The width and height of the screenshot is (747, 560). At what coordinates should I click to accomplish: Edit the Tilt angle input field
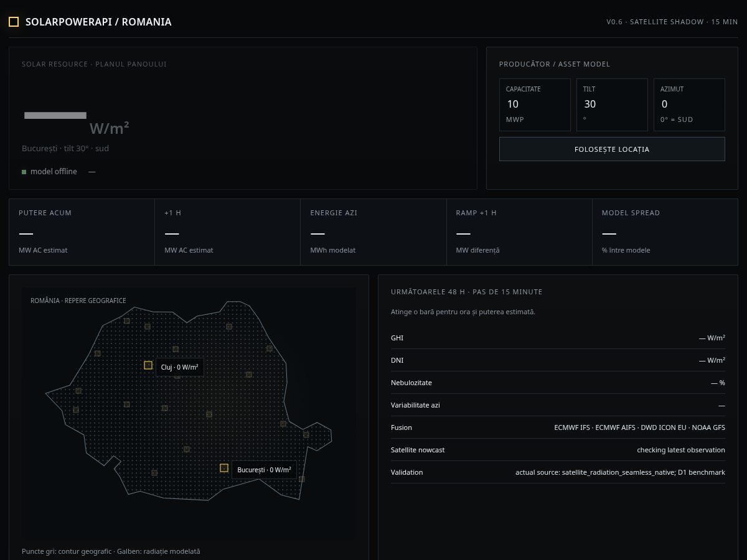612,104
